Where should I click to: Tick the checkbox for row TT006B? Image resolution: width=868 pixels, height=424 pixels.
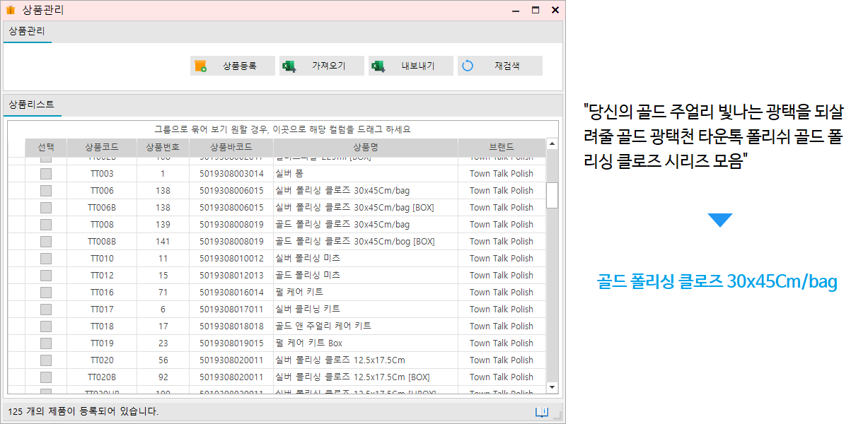point(46,208)
